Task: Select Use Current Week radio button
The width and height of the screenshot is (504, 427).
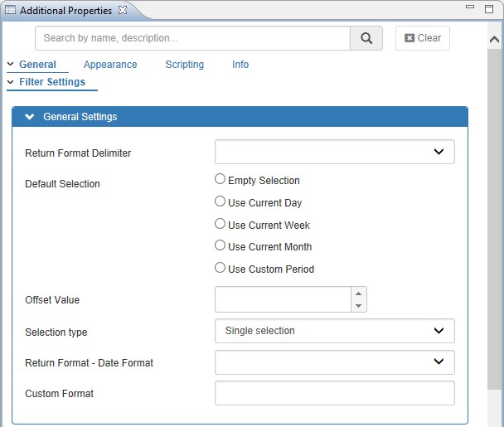Action: [x=220, y=224]
